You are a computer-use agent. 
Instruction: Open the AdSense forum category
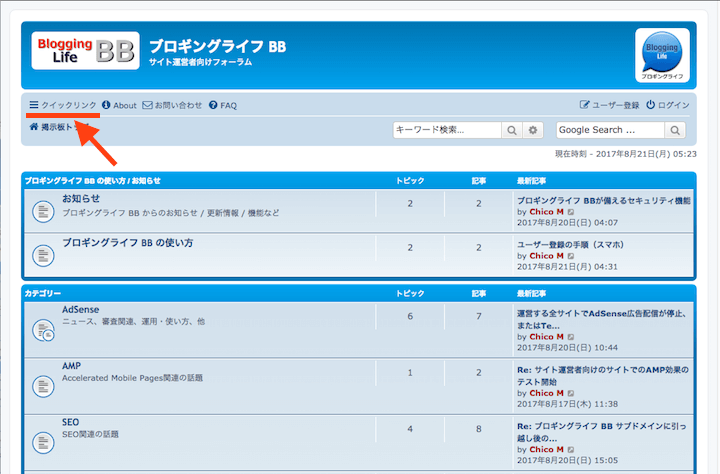point(80,310)
